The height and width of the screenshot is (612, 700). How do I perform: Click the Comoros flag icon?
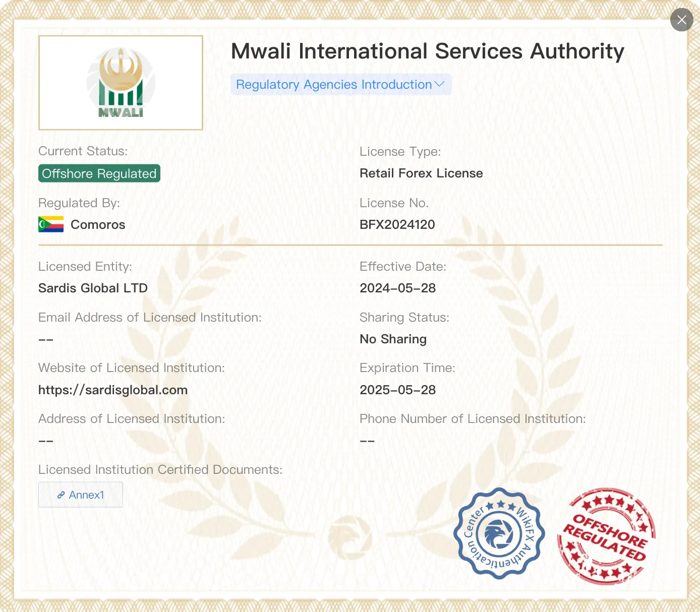point(51,224)
